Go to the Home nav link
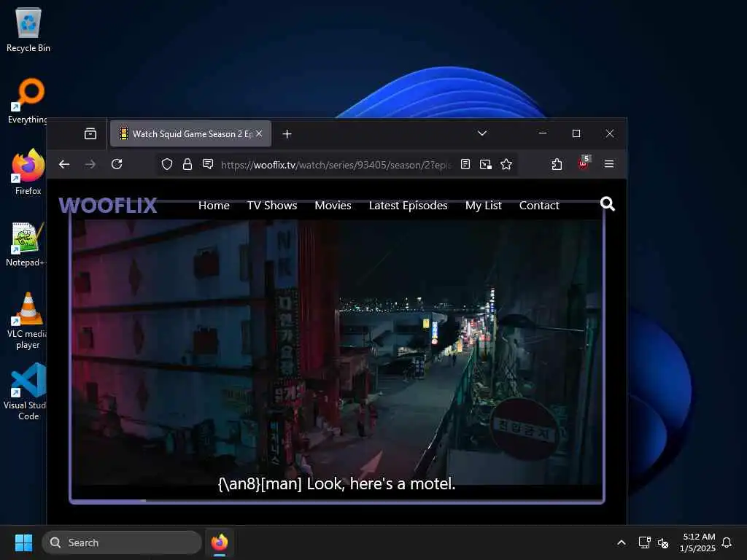747x560 pixels. point(214,205)
